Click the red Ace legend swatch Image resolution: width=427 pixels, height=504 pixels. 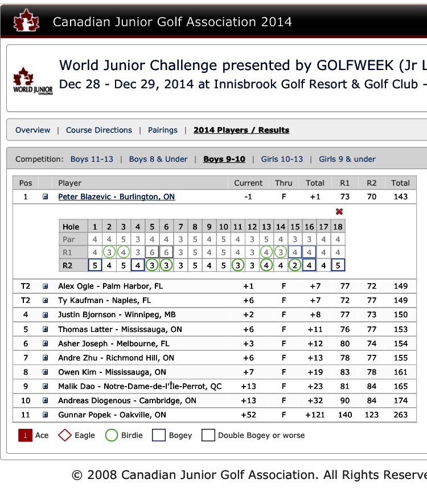[25, 435]
